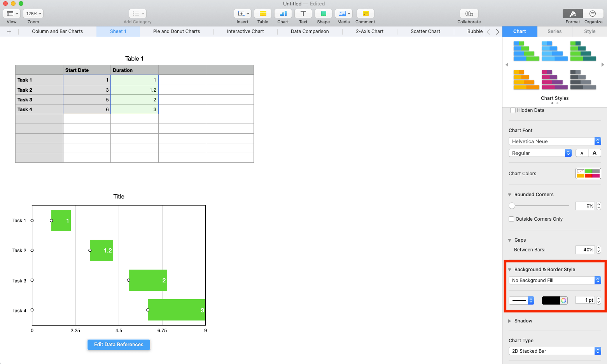607x364 pixels.
Task: Select the Shape tool icon
Action: tap(323, 14)
